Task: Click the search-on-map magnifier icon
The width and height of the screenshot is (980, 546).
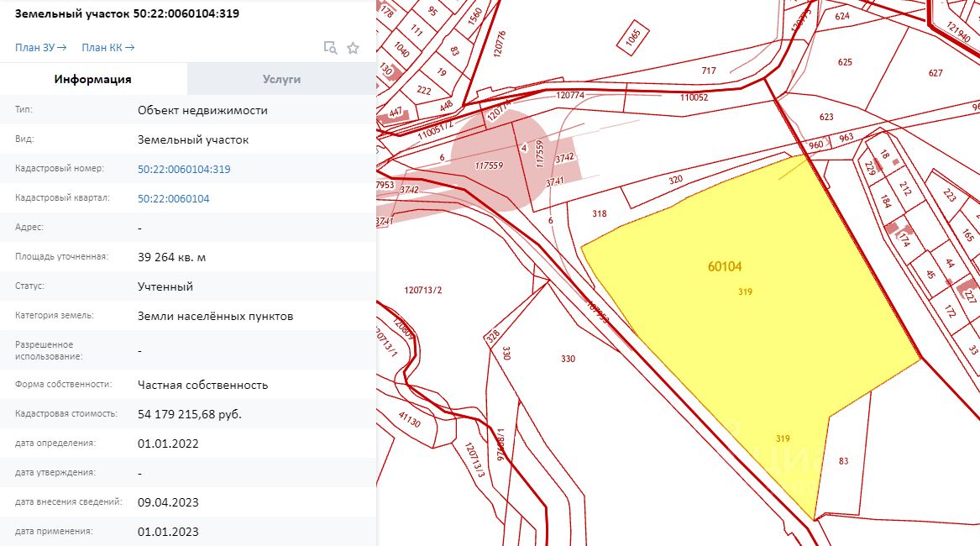Action: 330,48
